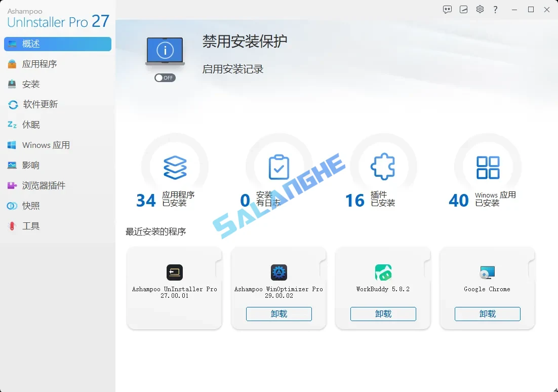Screen dimensions: 558x392
Task: Toggle the install protection OFF switch
Action: (165, 78)
